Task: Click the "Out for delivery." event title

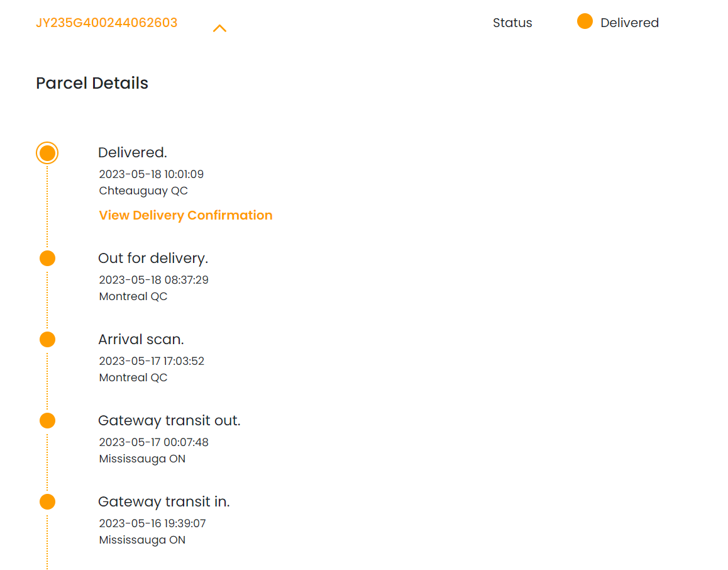Action: 153,259
